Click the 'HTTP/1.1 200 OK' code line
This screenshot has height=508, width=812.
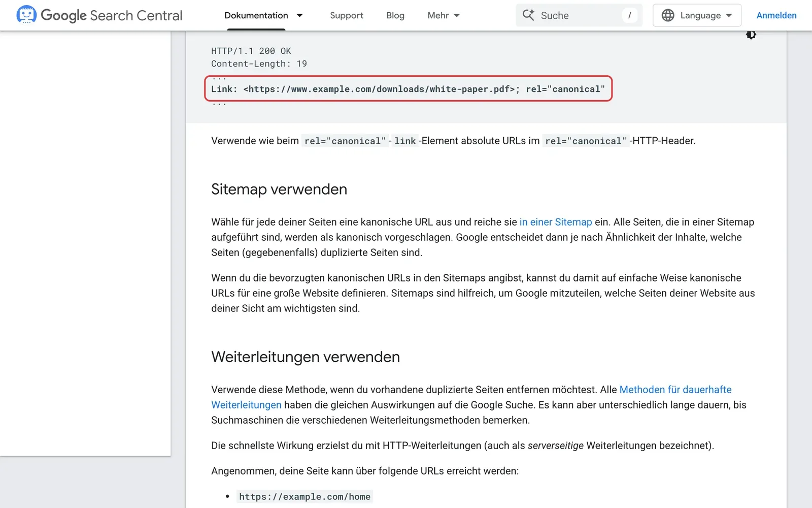pyautogui.click(x=251, y=51)
